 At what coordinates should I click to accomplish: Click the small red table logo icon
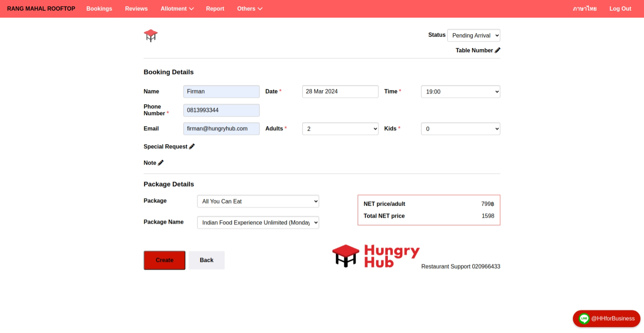pos(151,35)
